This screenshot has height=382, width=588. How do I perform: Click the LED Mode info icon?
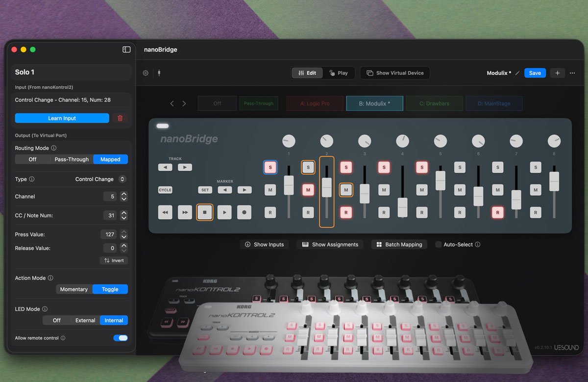45,309
